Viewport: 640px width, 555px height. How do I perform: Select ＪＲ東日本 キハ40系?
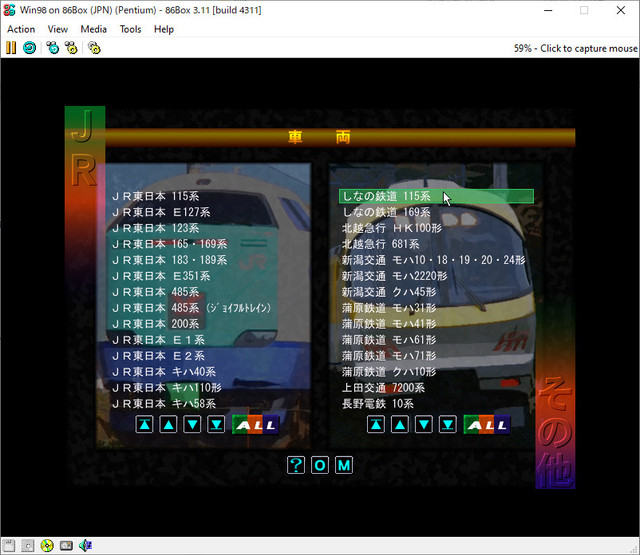click(164, 372)
